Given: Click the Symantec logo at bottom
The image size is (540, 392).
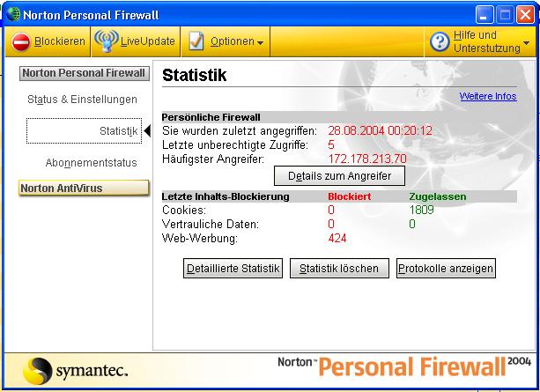Looking at the screenshot, I should pos(76,371).
